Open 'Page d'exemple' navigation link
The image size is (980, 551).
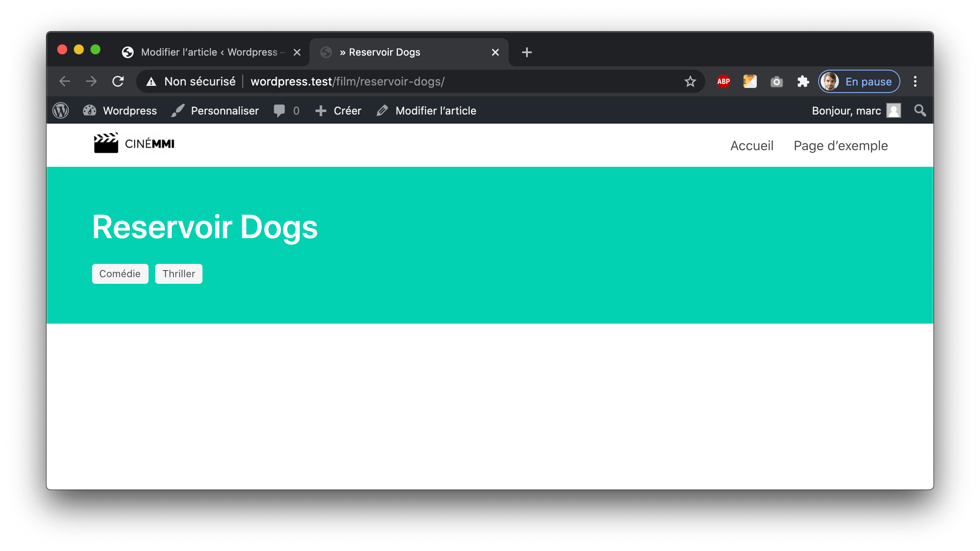pyautogui.click(x=841, y=146)
